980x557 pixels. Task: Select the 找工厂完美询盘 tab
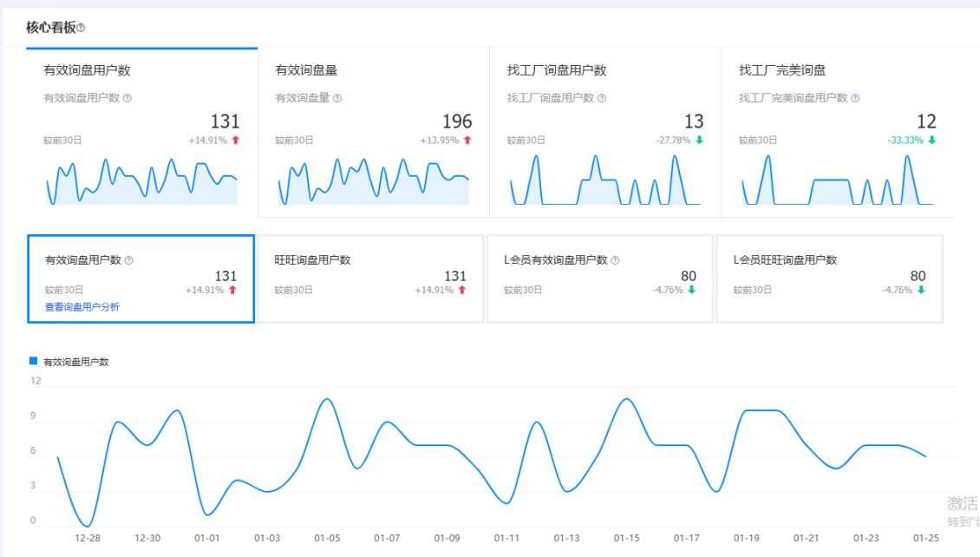coord(781,70)
